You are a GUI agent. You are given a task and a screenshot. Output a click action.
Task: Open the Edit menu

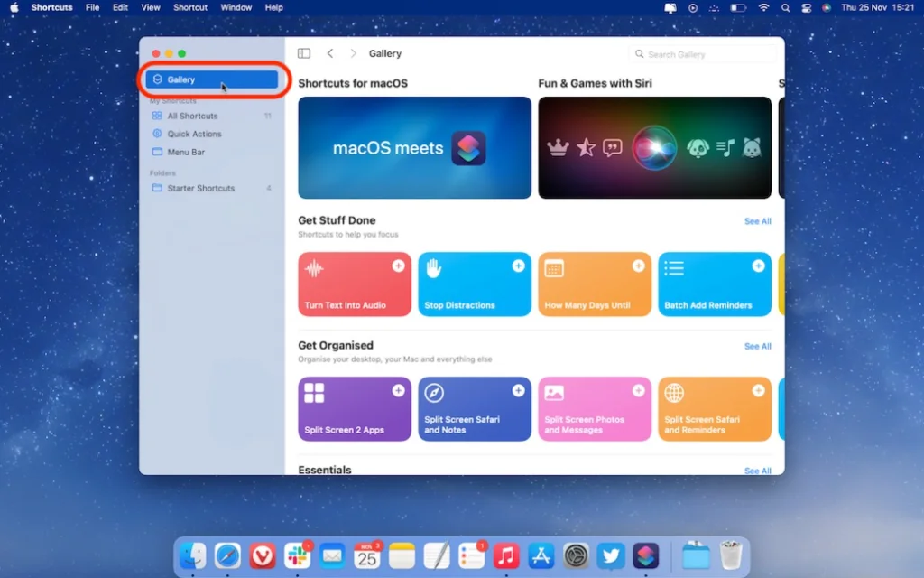(120, 7)
